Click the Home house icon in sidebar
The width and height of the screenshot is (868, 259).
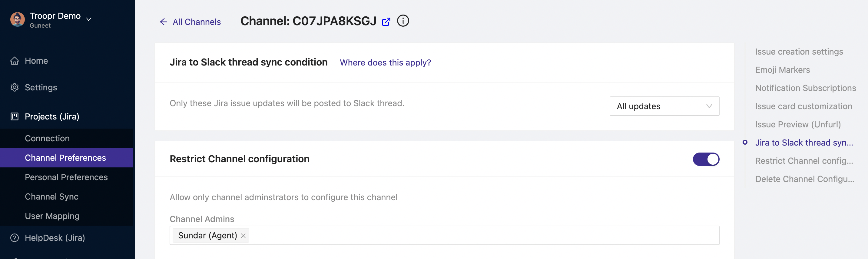(x=15, y=61)
